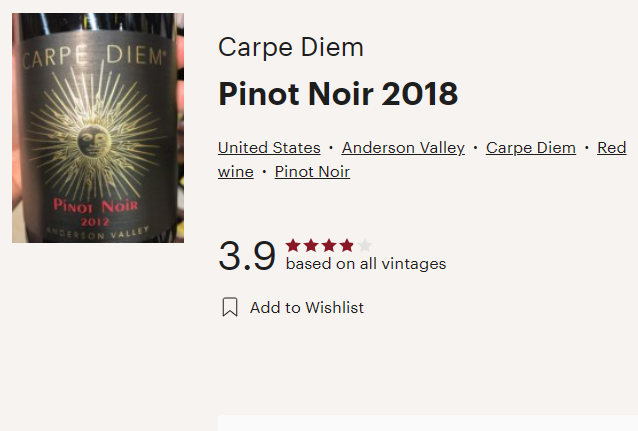The height and width of the screenshot is (431, 638).
Task: Click the second red rating star
Action: (x=311, y=245)
